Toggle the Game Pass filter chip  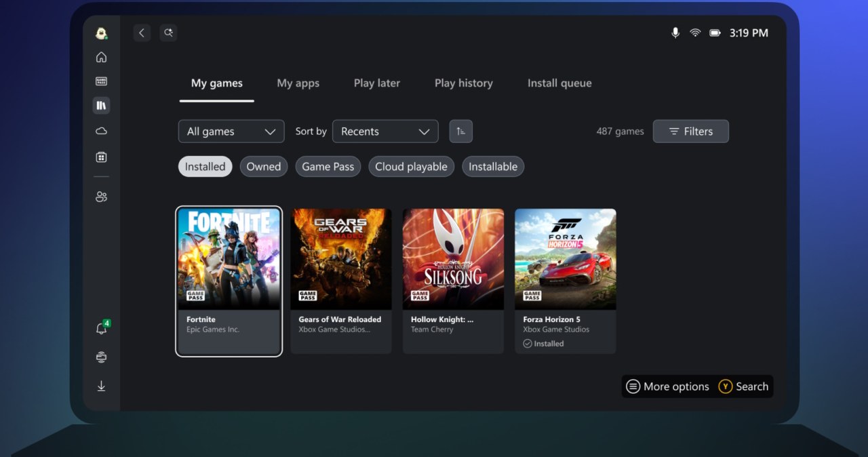[x=328, y=166]
